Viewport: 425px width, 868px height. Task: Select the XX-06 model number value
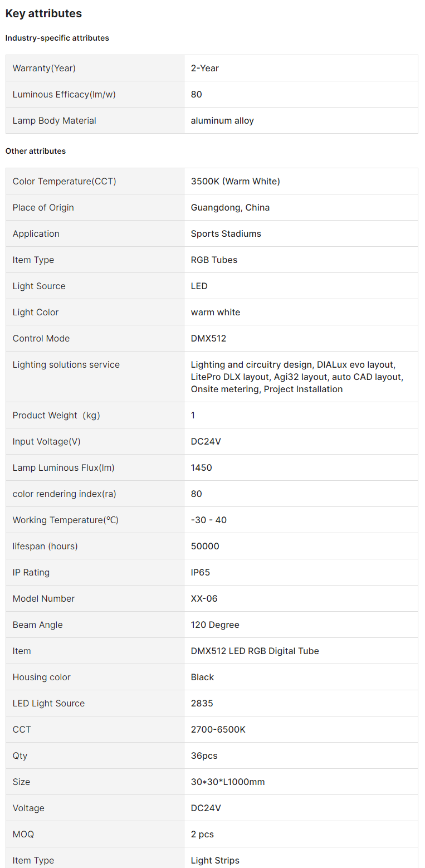(x=204, y=598)
